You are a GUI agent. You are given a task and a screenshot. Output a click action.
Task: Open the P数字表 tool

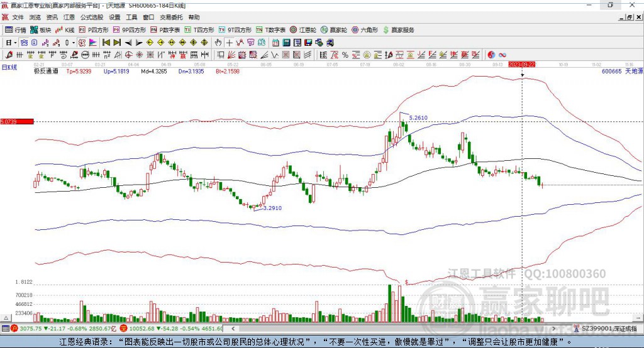165,30
